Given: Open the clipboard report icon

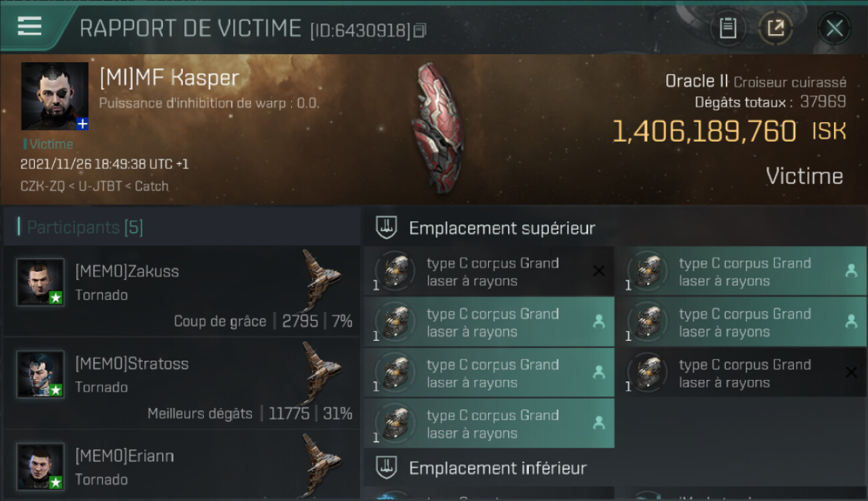Looking at the screenshot, I should point(728,28).
